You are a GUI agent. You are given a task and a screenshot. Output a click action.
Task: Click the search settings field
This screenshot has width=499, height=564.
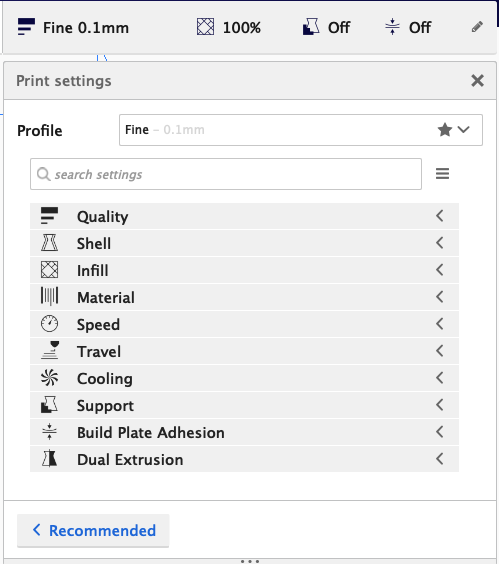click(x=226, y=174)
